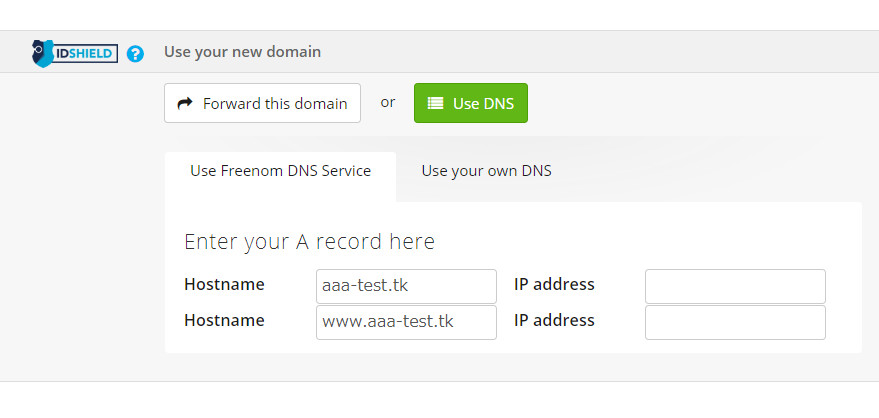
Task: Focus the aaa-test.tk hostname field
Action: (406, 286)
